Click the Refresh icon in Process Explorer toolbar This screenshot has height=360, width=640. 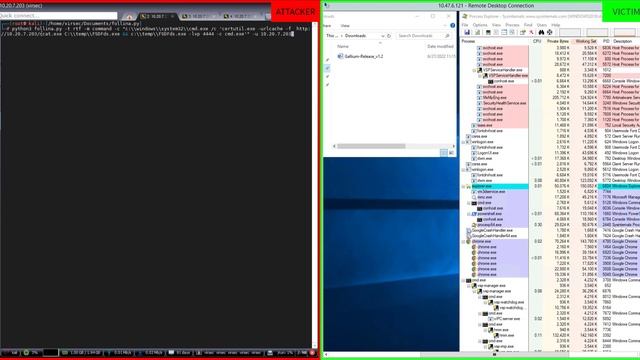pos(477,32)
